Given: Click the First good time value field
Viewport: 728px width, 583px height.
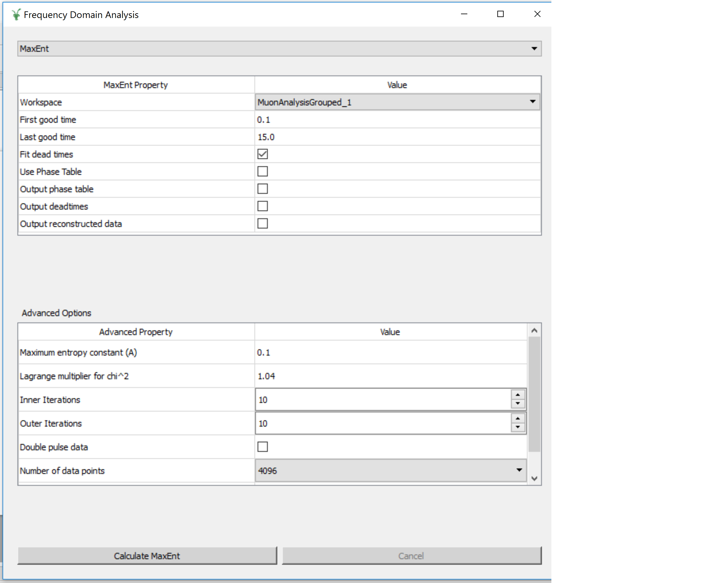Looking at the screenshot, I should point(397,120).
